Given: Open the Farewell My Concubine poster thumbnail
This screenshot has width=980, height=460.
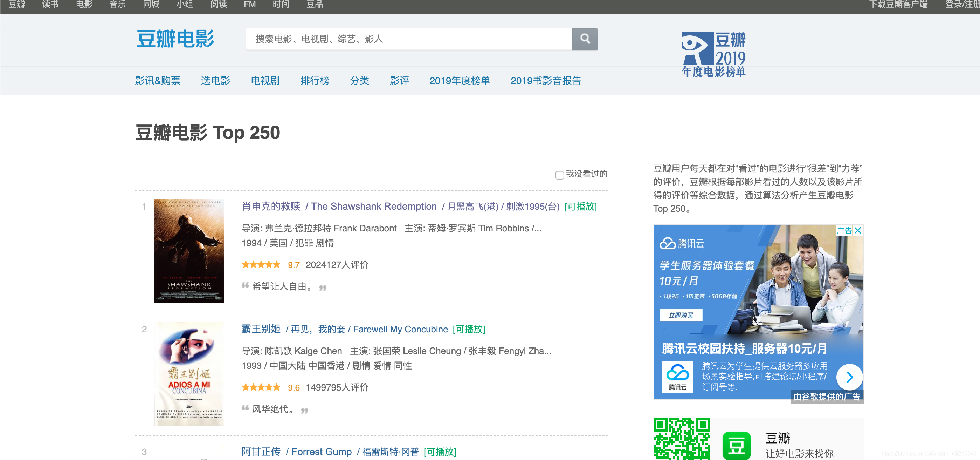Looking at the screenshot, I should 189,373.
